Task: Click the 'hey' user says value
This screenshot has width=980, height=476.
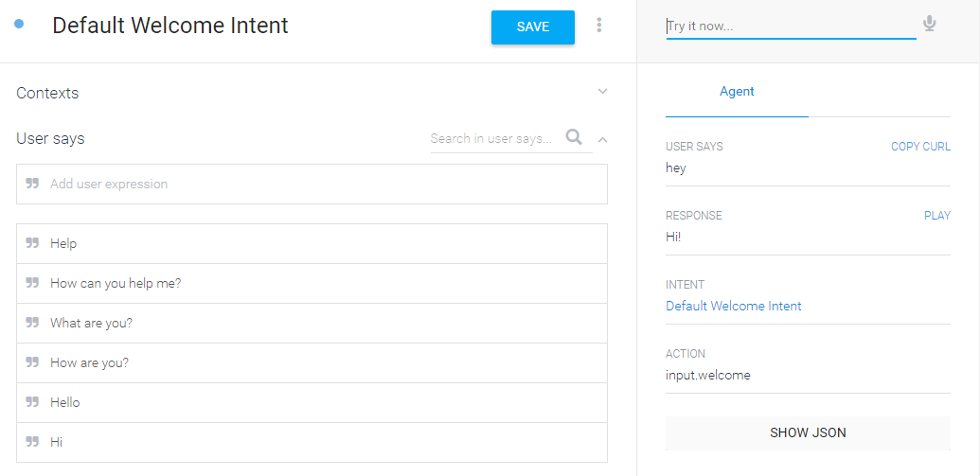Action: click(x=676, y=168)
